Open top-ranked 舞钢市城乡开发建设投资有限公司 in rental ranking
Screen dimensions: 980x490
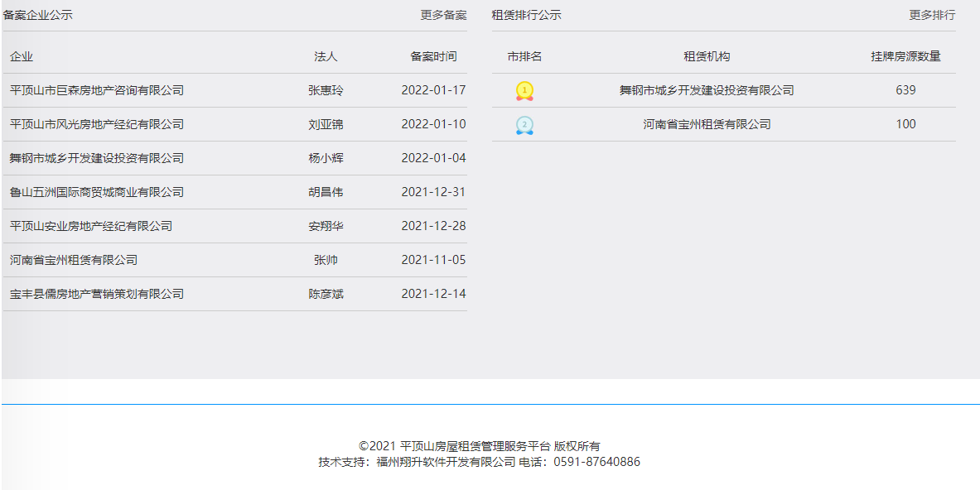pos(707,90)
